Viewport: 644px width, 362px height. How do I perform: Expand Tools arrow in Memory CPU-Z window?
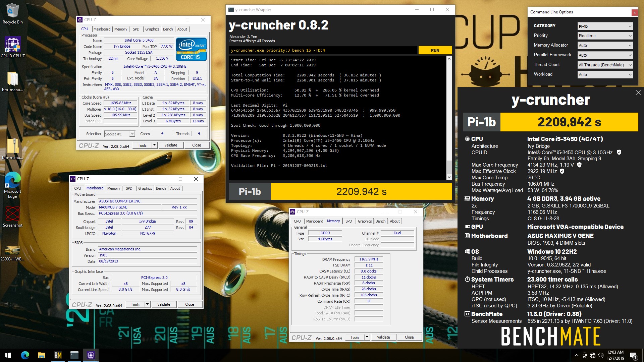pyautogui.click(x=367, y=337)
